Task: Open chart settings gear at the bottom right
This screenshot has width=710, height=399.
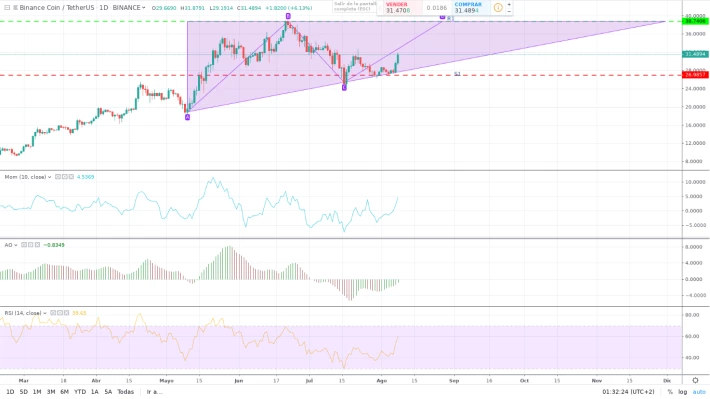Action: tap(696, 380)
